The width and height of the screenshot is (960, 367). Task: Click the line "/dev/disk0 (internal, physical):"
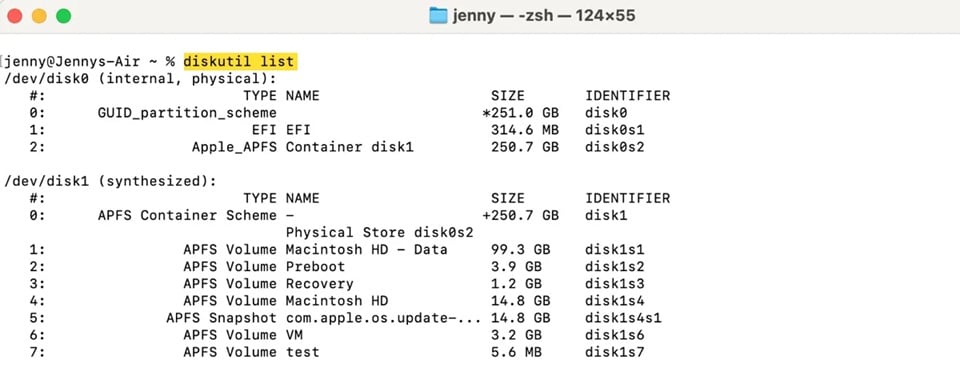click(140, 79)
